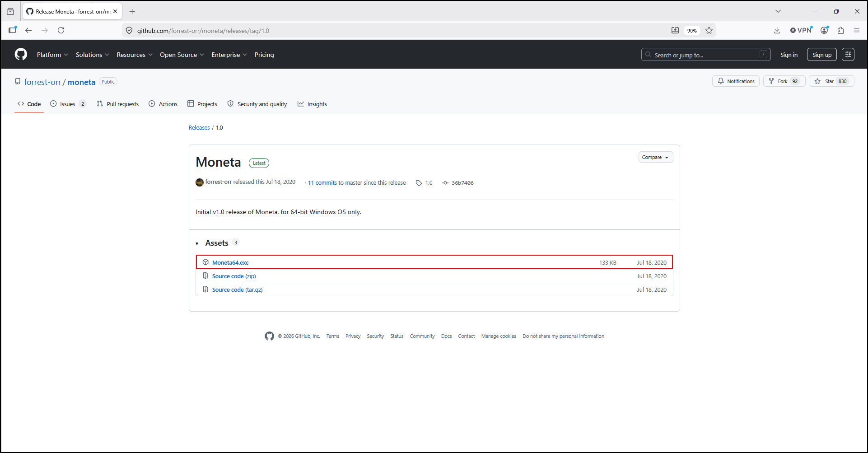Image resolution: width=868 pixels, height=453 pixels.
Task: Expand the Resources menu
Action: click(135, 55)
